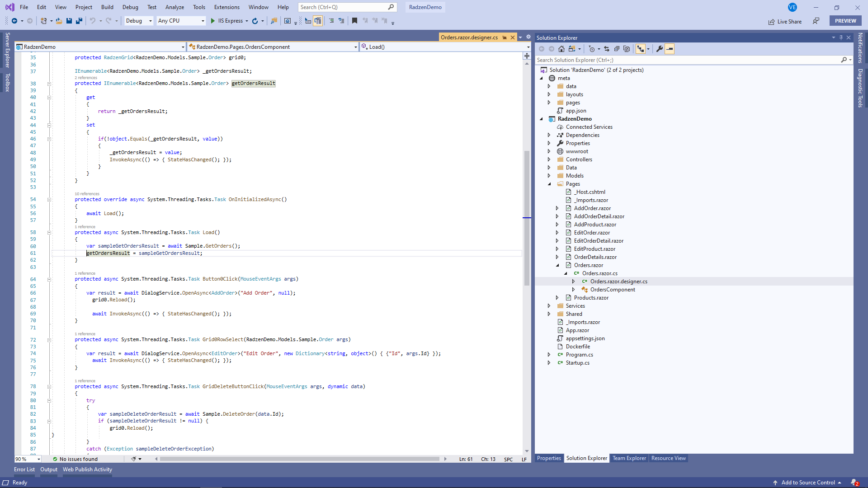Click Add to Source Control

(808, 483)
